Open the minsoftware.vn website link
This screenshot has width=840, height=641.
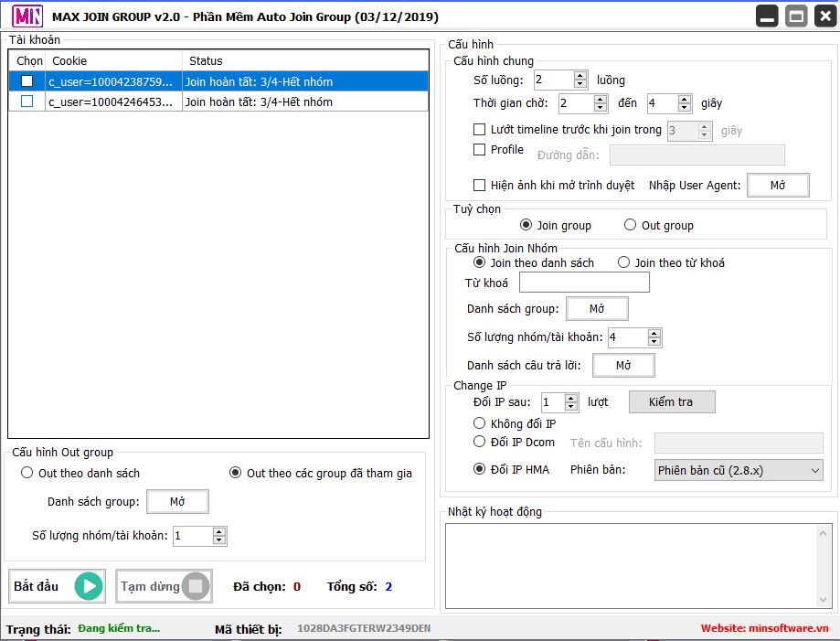click(765, 628)
